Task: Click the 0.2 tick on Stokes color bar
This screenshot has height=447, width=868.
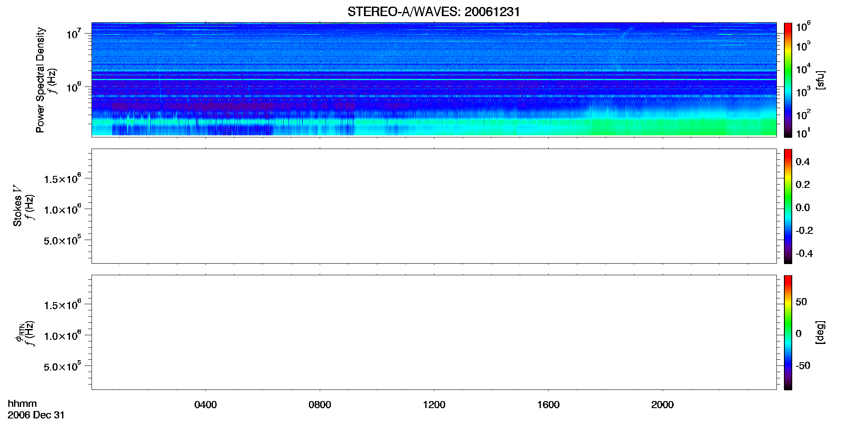Action: [803, 185]
